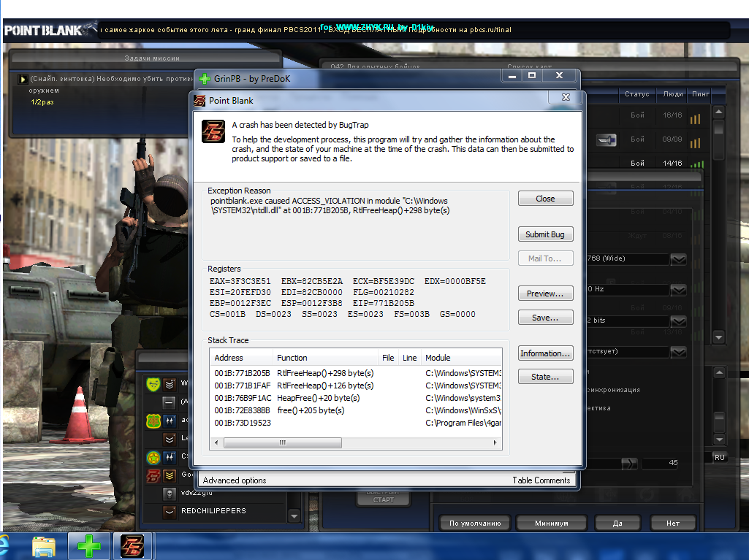Open the Point Blank taskbar icon
The width and height of the screenshot is (749, 560).
pos(132,546)
